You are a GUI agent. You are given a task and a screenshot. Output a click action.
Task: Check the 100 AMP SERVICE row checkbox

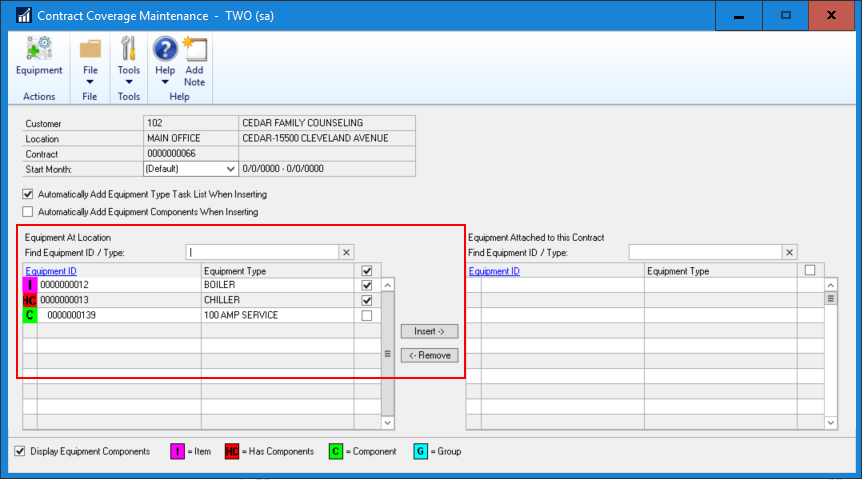tap(366, 316)
